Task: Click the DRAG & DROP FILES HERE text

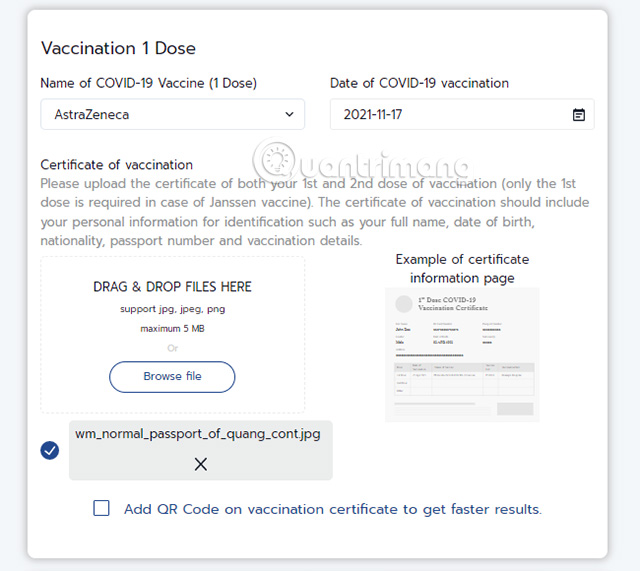Action: tap(172, 287)
